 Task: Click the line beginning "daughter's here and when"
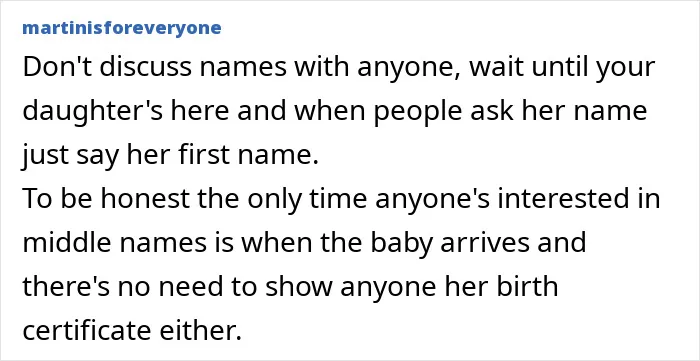pyautogui.click(x=334, y=112)
